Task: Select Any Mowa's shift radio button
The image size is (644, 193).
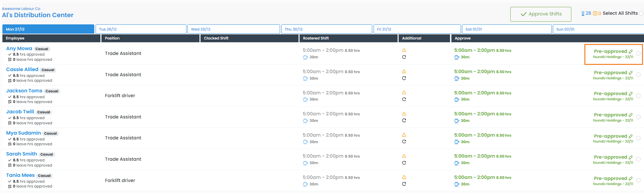Action: [638, 54]
